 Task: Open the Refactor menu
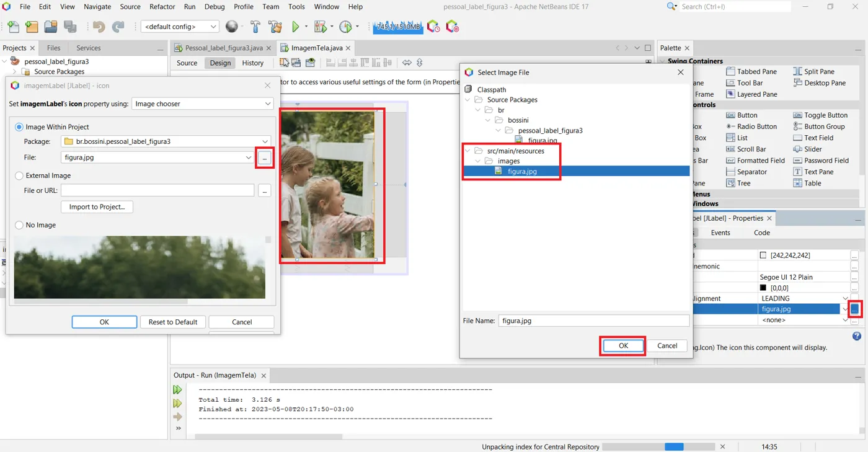click(162, 7)
